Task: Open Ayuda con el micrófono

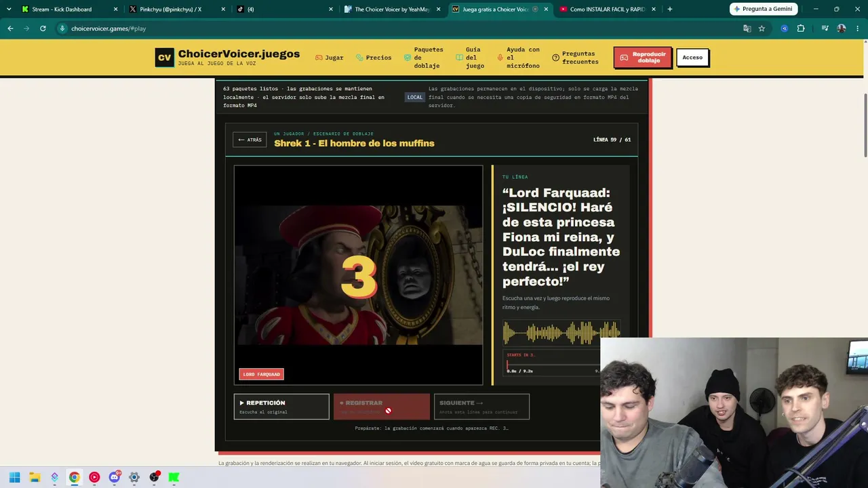Action: (519, 58)
